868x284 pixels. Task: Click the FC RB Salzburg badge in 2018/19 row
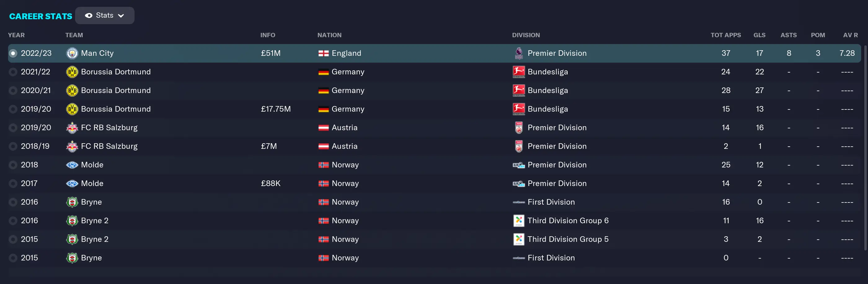coord(72,146)
